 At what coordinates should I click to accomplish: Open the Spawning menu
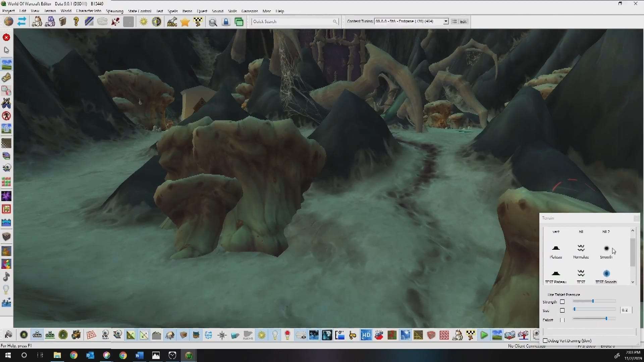coord(114,11)
